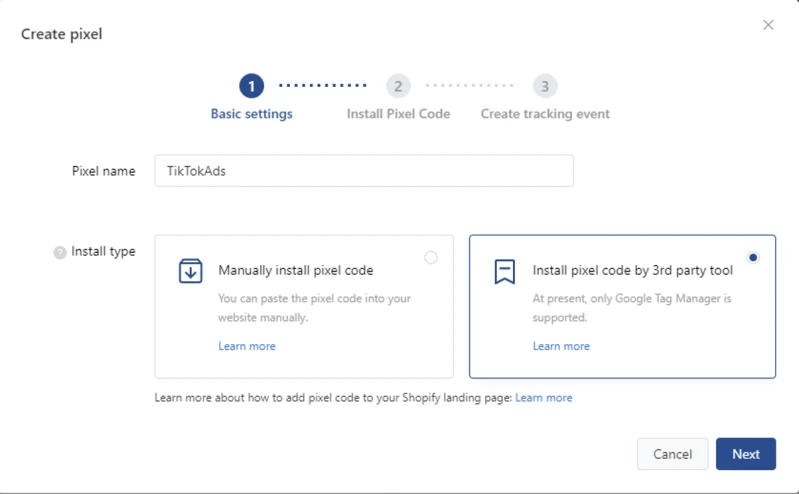Select Manually install pixel code radio button
Screen dimensions: 799x494
coord(431,257)
